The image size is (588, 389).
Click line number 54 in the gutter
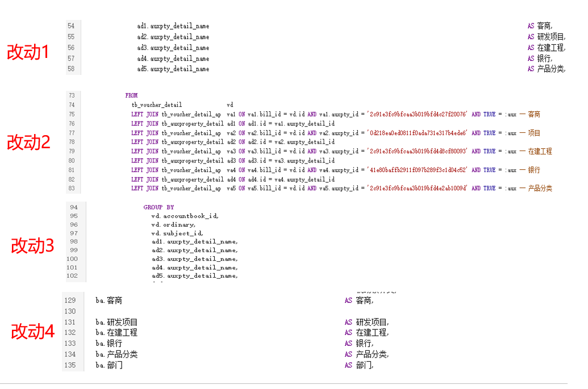pos(71,26)
